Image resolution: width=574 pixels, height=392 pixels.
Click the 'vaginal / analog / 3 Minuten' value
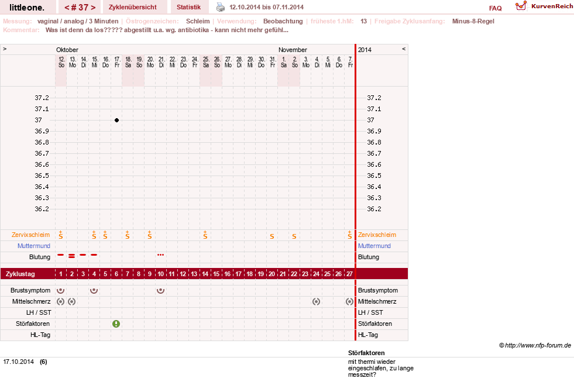(x=78, y=21)
